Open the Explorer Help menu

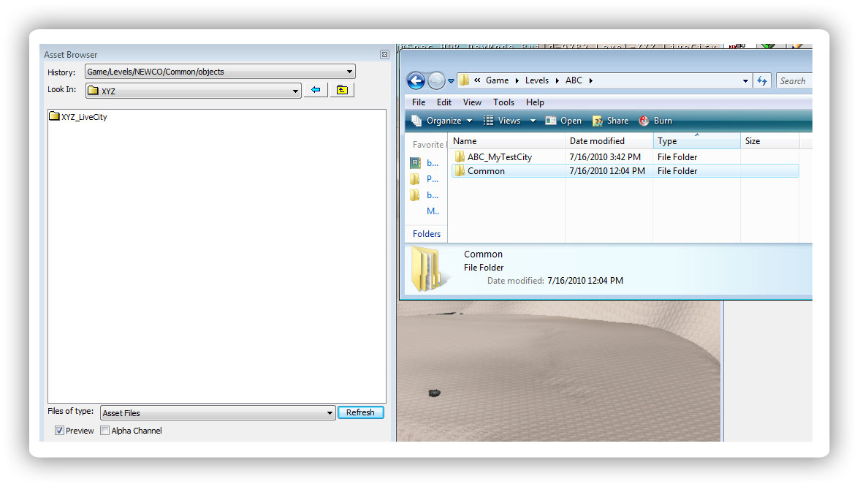535,102
